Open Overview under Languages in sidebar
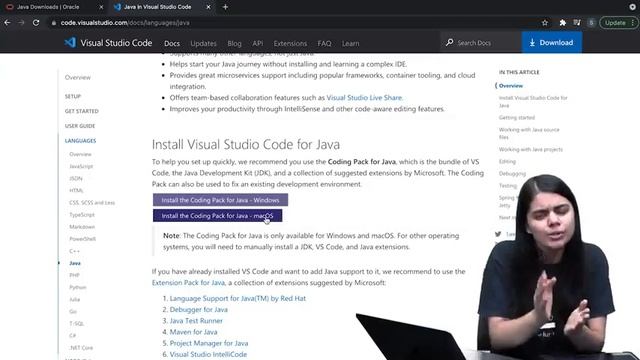This screenshot has width=640, height=360. pos(80,154)
